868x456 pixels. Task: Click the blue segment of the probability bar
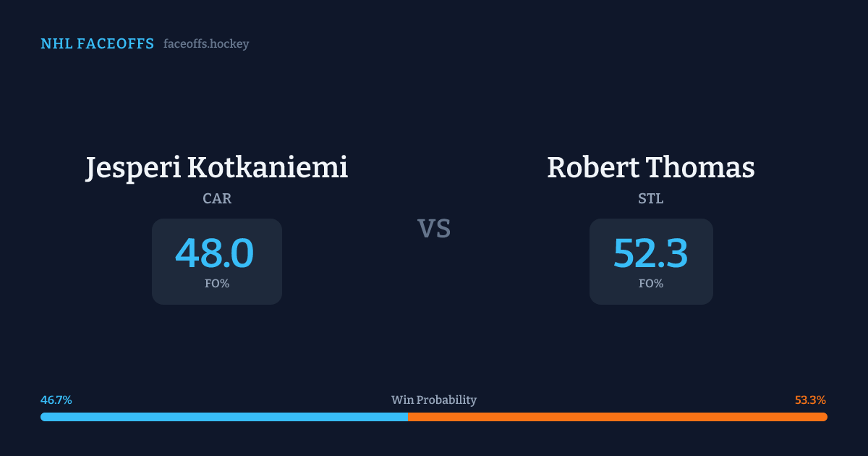pos(224,417)
